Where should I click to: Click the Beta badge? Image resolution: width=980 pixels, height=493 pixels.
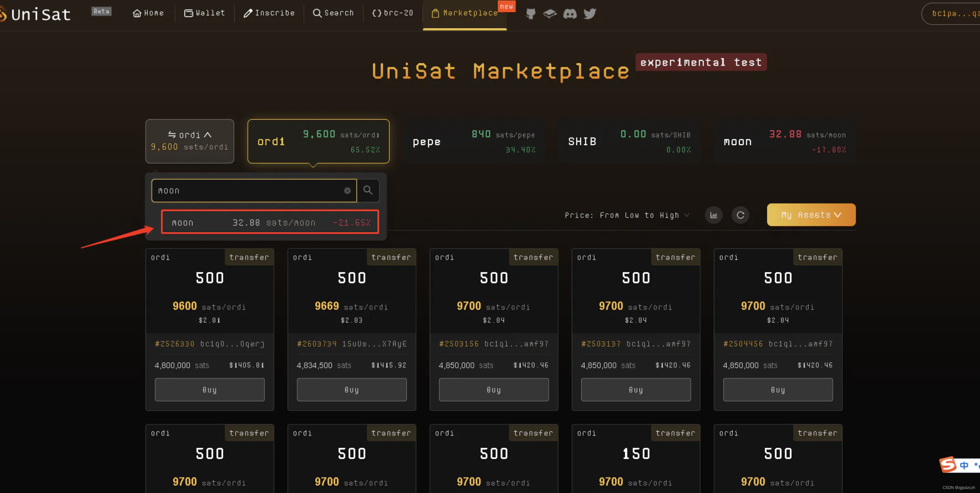point(101,11)
